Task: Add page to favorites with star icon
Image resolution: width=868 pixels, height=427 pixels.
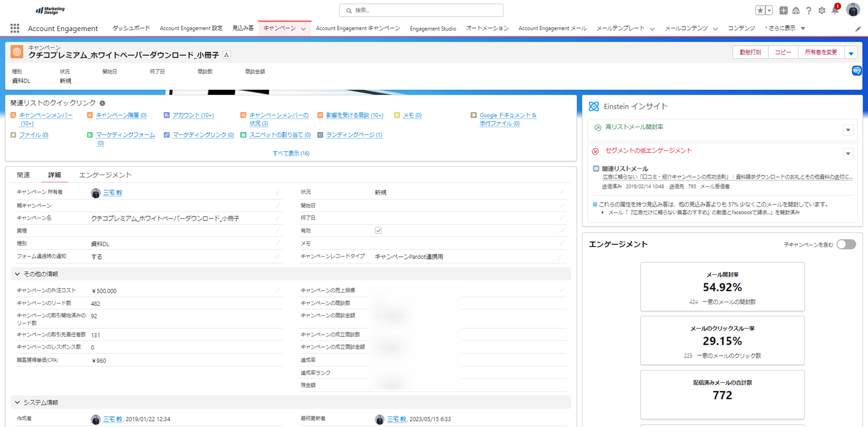Action: point(760,11)
